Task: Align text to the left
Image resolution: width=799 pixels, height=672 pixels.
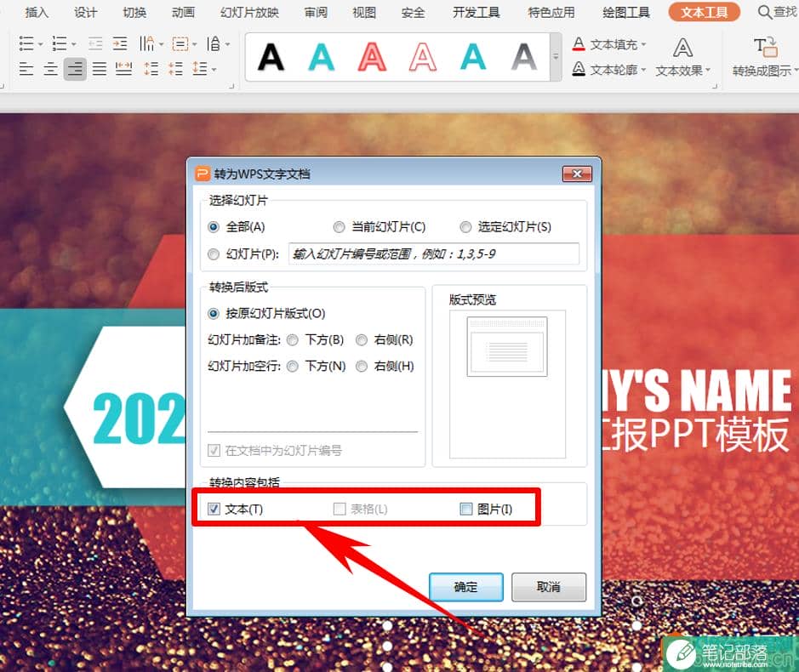Action: (x=26, y=69)
